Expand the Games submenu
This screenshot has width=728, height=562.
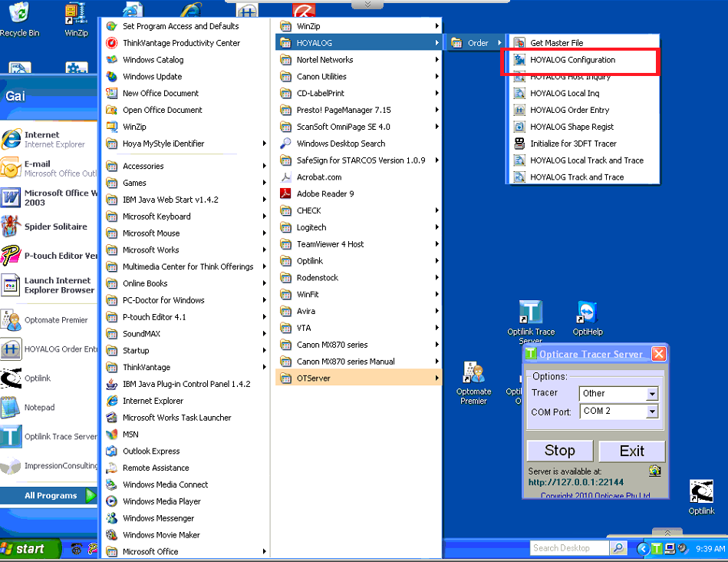point(186,183)
